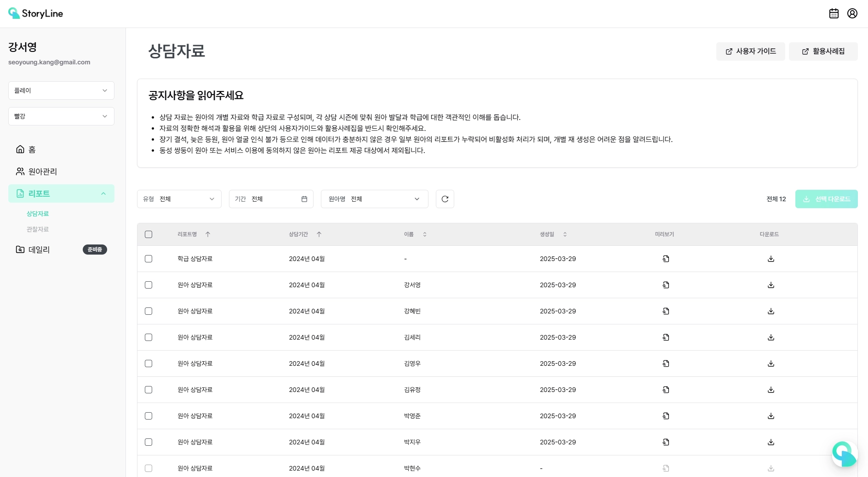Open the user account profile icon
Viewport: 868px width, 477px height.
point(852,13)
